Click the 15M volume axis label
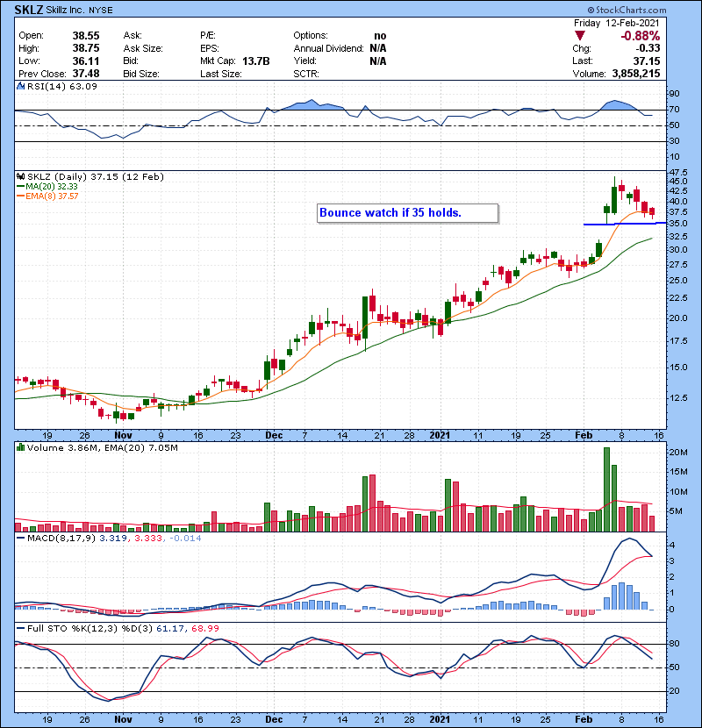The width and height of the screenshot is (702, 728). click(x=678, y=472)
